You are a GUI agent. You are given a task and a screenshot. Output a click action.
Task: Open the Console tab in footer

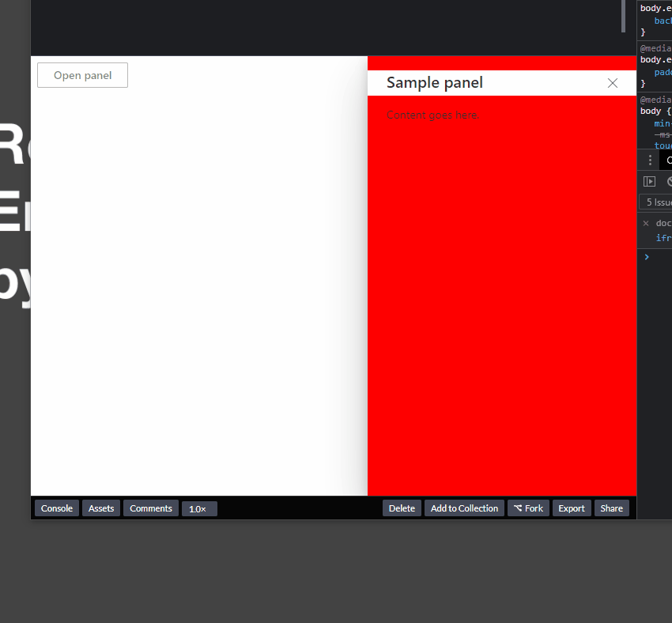coord(57,508)
